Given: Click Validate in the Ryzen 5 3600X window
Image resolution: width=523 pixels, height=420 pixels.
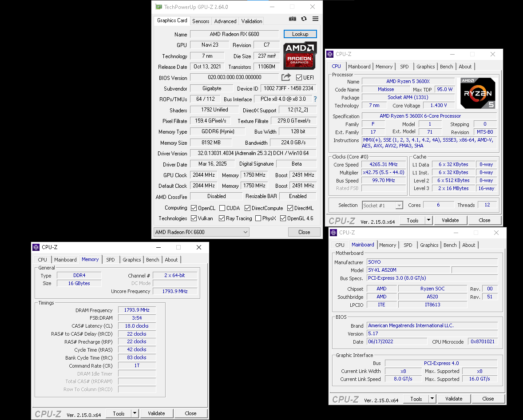Looking at the screenshot, I should click(450, 220).
